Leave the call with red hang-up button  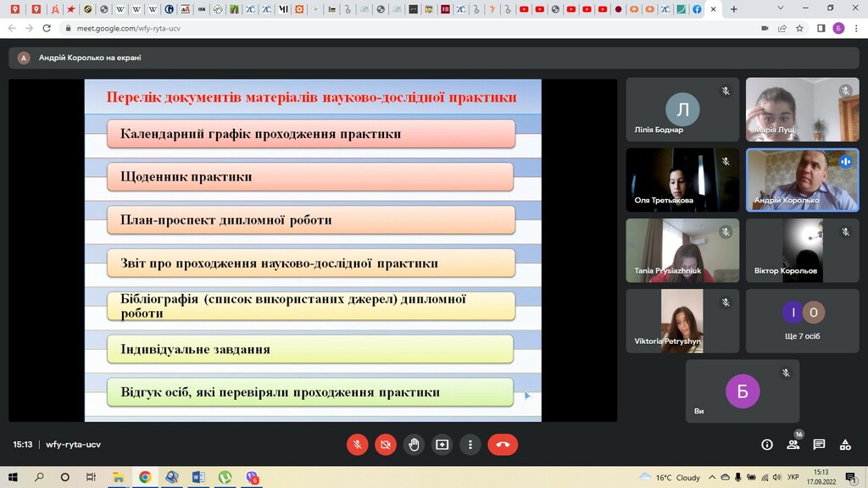(503, 444)
